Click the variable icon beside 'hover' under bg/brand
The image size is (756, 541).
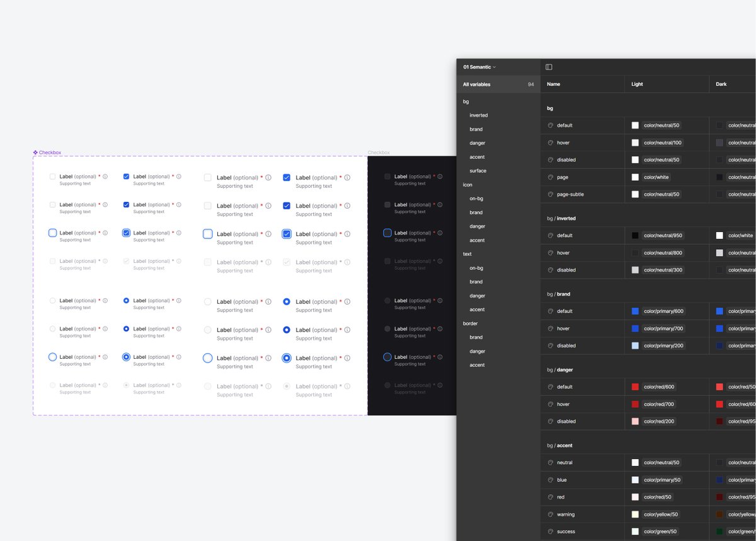pos(550,328)
